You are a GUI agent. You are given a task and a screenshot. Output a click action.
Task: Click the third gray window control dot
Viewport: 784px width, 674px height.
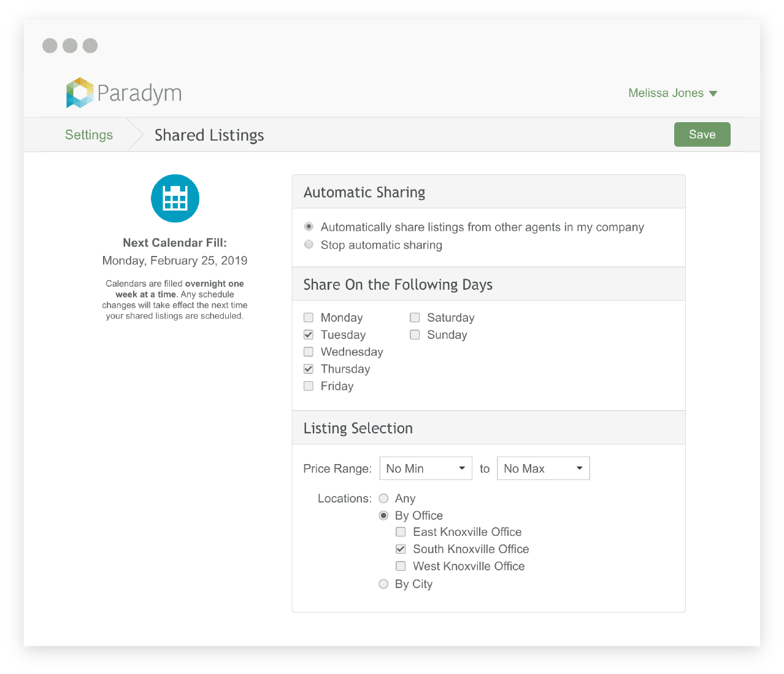click(90, 46)
